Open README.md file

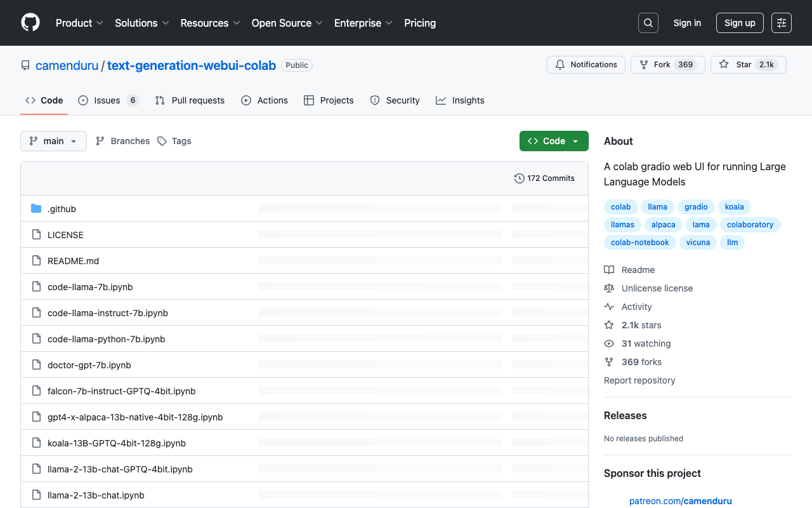click(73, 261)
